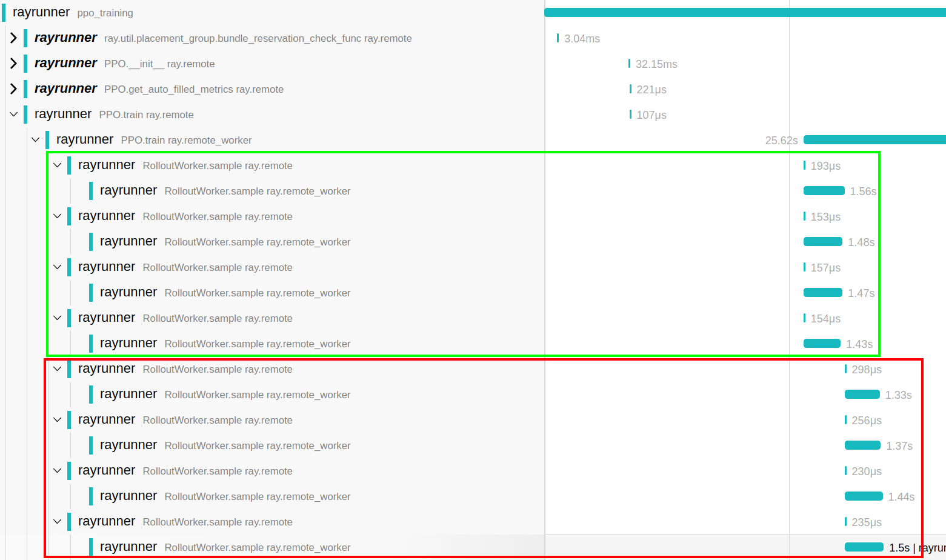Collapse the RolloutWorker.sample span lasting 154µs
946x560 pixels.
(x=57, y=318)
